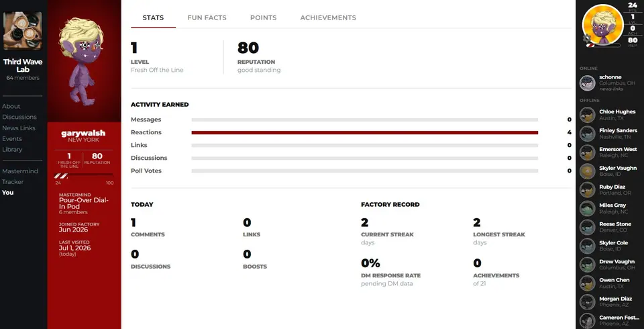The image size is (644, 329).
Task: Click the schonne name in online list
Action: point(610,77)
